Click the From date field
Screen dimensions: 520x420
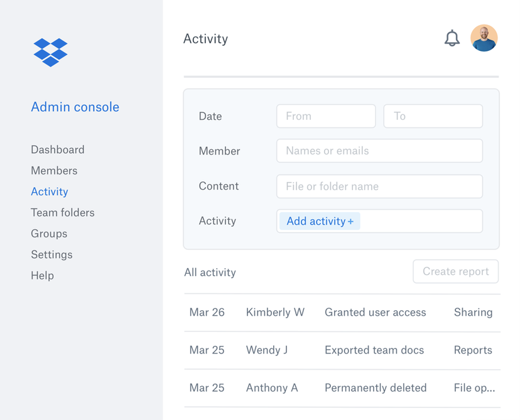click(325, 116)
